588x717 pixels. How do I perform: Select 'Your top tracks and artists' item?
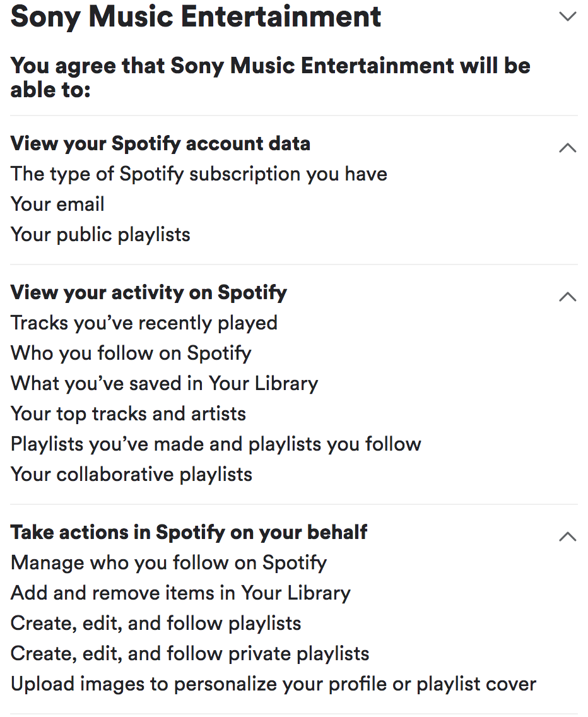pyautogui.click(x=128, y=414)
